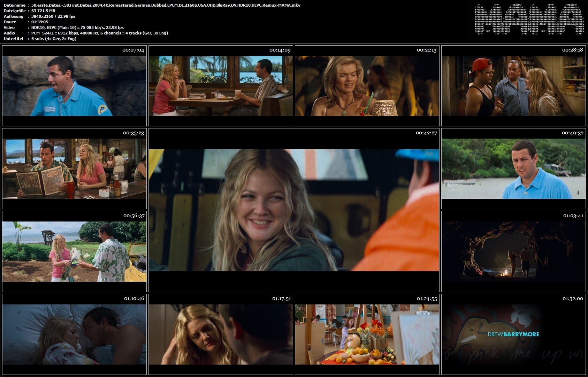This screenshot has width=588, height=377.
Task: Select the frame with man in red cap
Action: (x=513, y=86)
